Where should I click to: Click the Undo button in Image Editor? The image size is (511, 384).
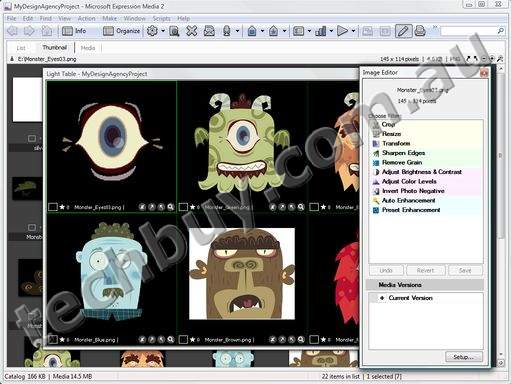(x=386, y=270)
